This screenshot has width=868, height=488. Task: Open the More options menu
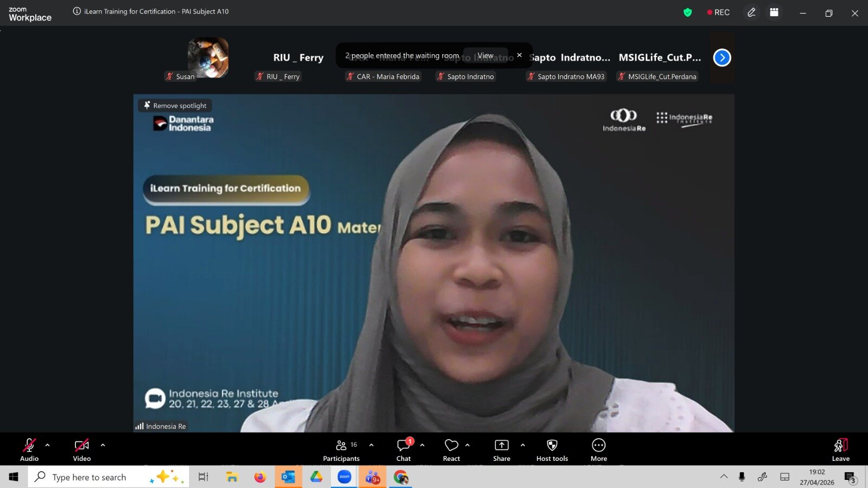pos(599,450)
